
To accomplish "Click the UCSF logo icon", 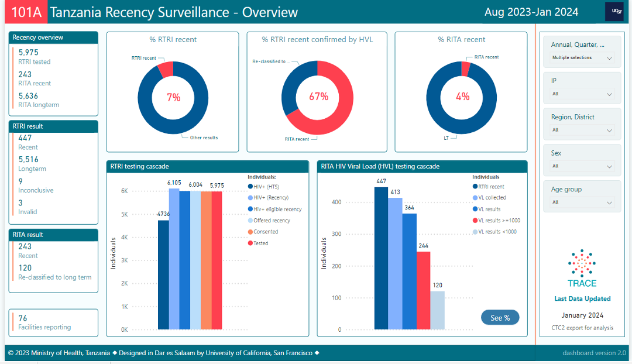I will click(x=614, y=12).
